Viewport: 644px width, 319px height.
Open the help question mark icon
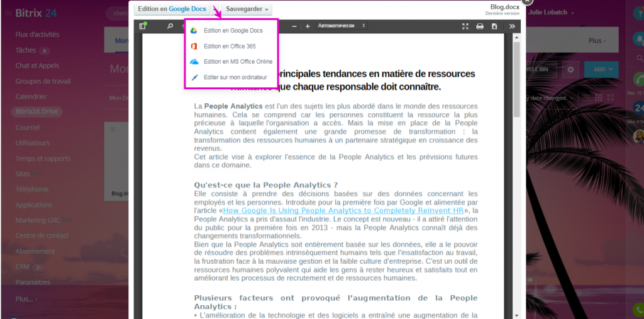[x=638, y=13]
